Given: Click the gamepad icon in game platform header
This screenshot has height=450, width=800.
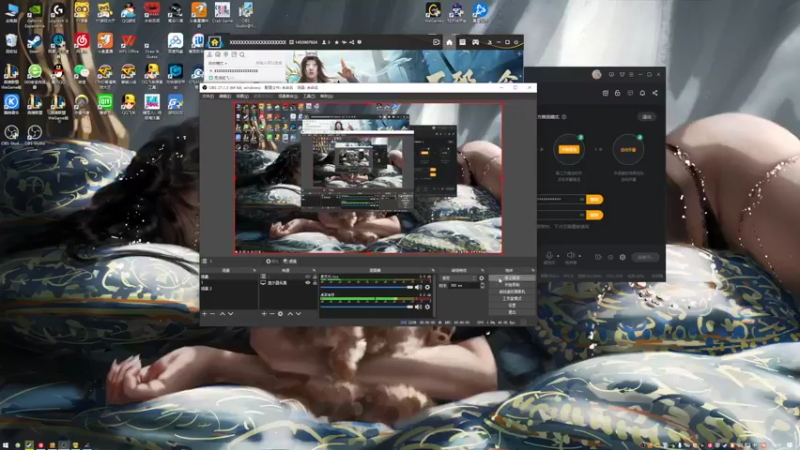Looking at the screenshot, I should point(476,42).
